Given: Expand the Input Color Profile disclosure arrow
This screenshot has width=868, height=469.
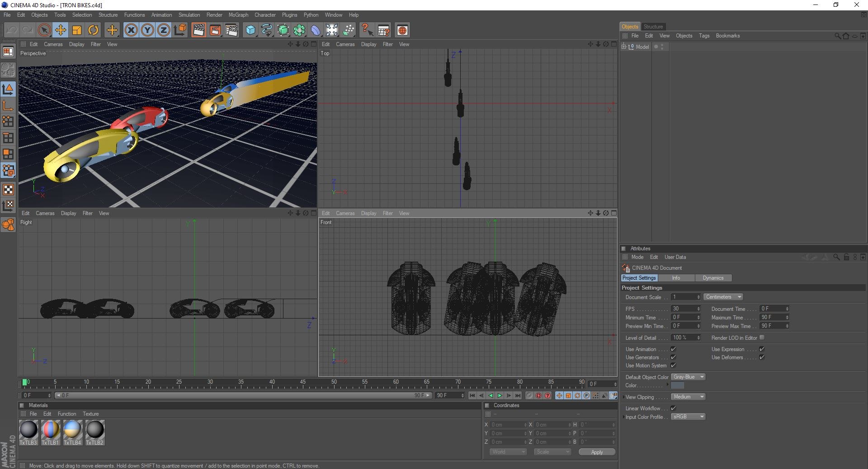Looking at the screenshot, I should (x=623, y=417).
